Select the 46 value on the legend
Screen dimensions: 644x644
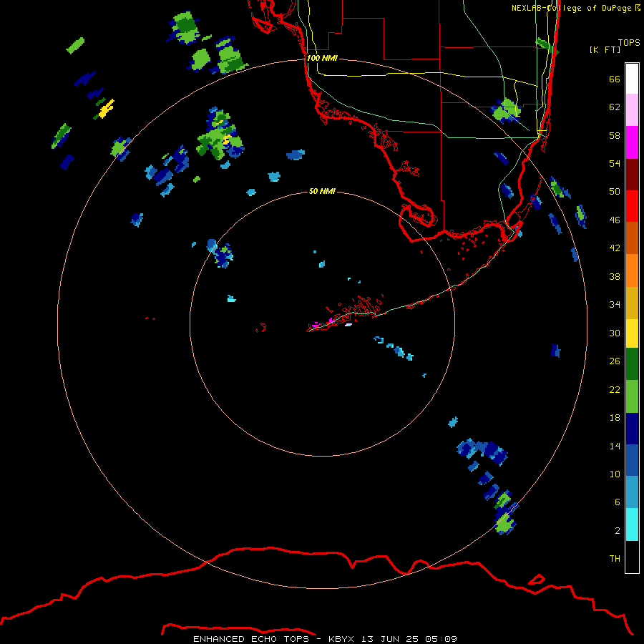coord(615,220)
